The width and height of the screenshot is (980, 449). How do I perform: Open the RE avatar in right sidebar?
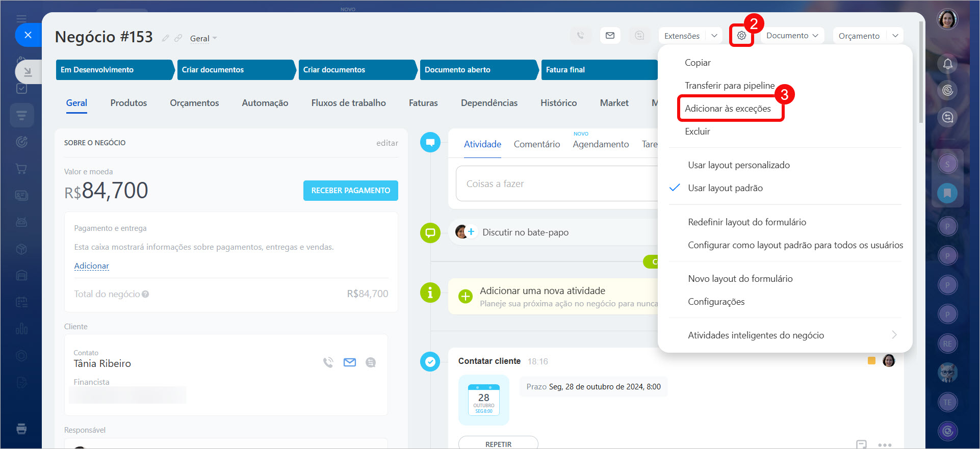[947, 344]
